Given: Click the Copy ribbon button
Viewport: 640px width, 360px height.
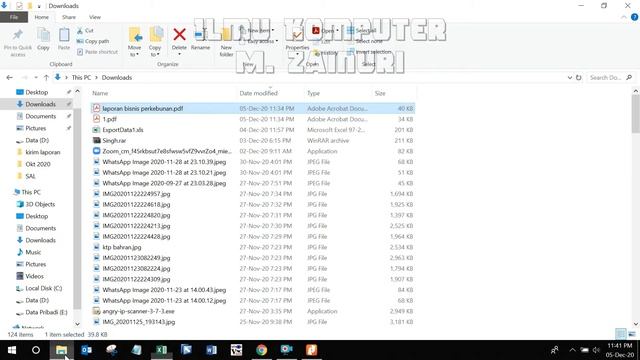Looking at the screenshot, I should [43, 39].
